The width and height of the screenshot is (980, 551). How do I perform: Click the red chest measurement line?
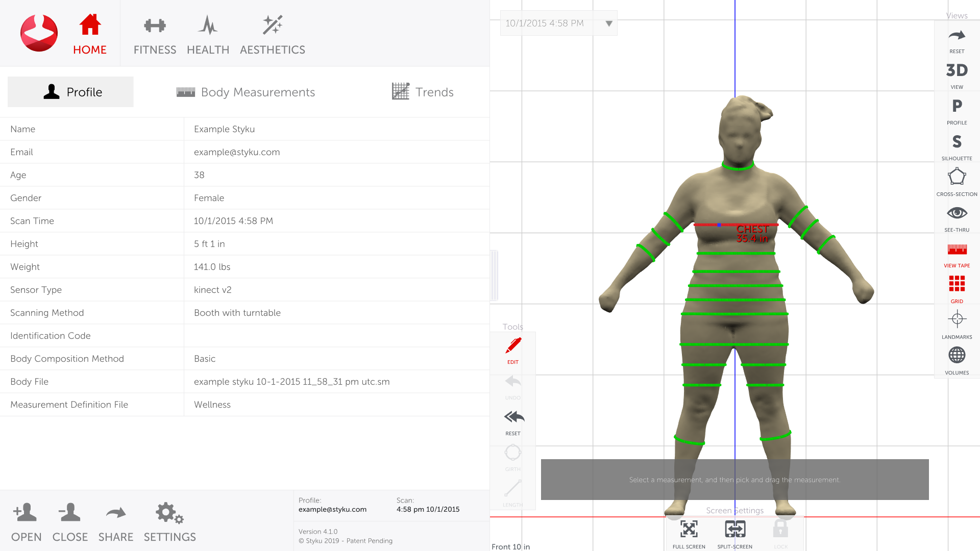(x=707, y=224)
